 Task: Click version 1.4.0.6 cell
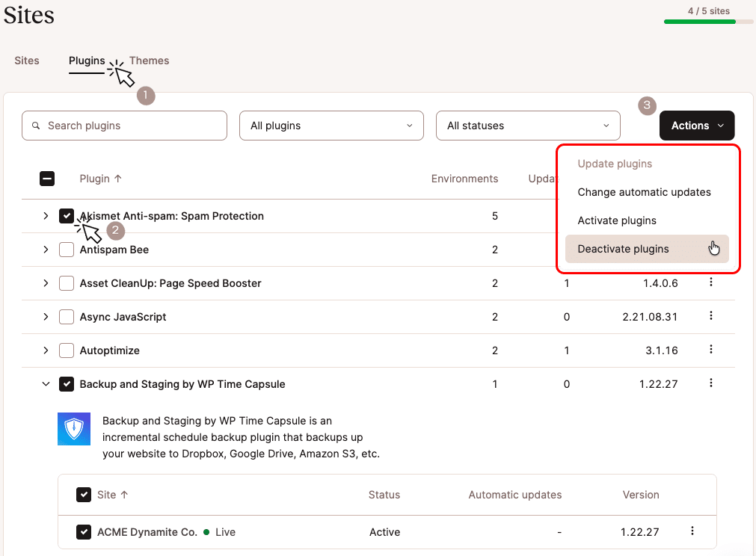coord(660,283)
